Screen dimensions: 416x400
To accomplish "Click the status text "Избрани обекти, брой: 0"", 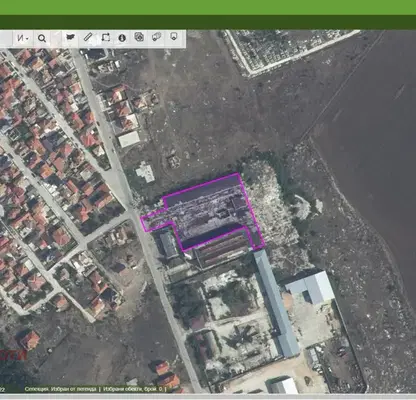I will tap(134, 389).
